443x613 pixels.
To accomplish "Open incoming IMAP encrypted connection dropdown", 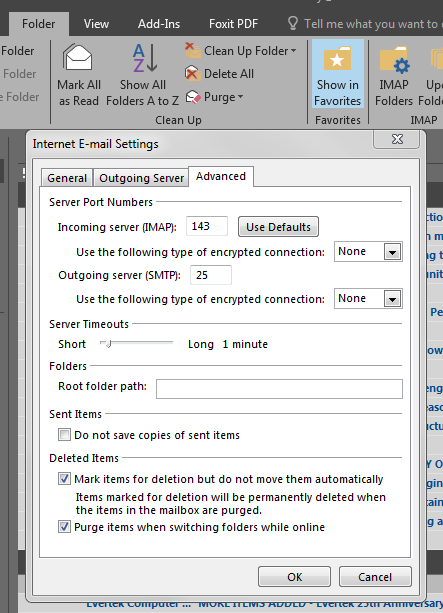I will 392,252.
